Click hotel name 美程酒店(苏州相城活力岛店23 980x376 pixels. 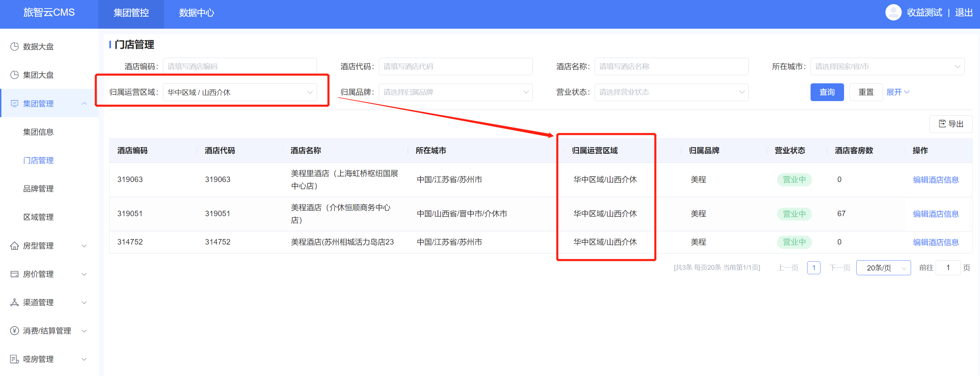[x=342, y=242]
